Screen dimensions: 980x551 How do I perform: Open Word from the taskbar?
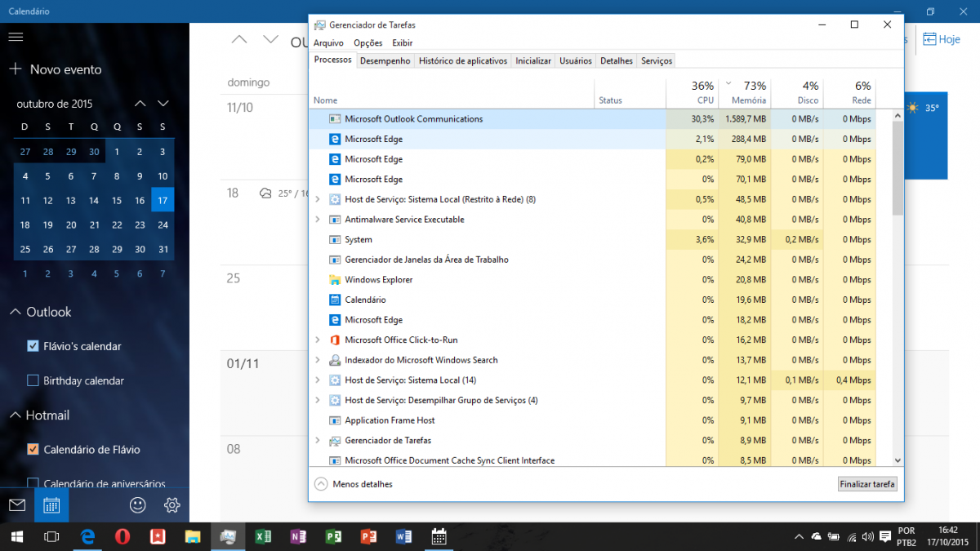point(403,536)
